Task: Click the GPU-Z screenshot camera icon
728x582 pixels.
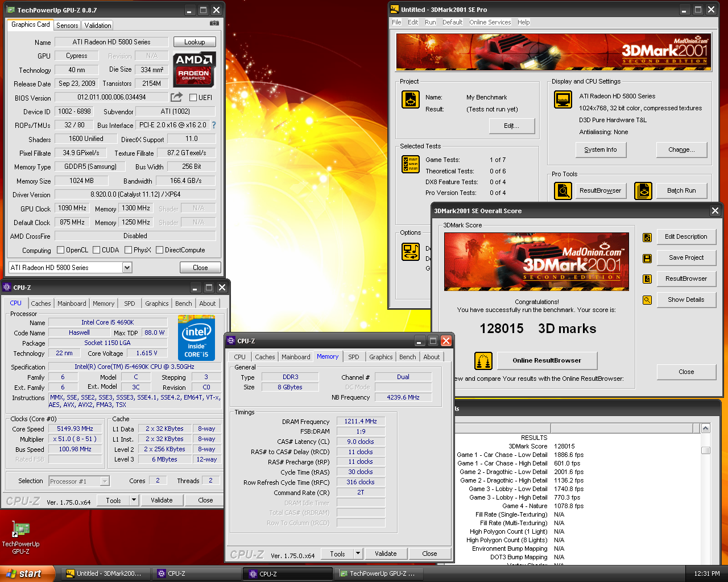Action: pyautogui.click(x=214, y=23)
